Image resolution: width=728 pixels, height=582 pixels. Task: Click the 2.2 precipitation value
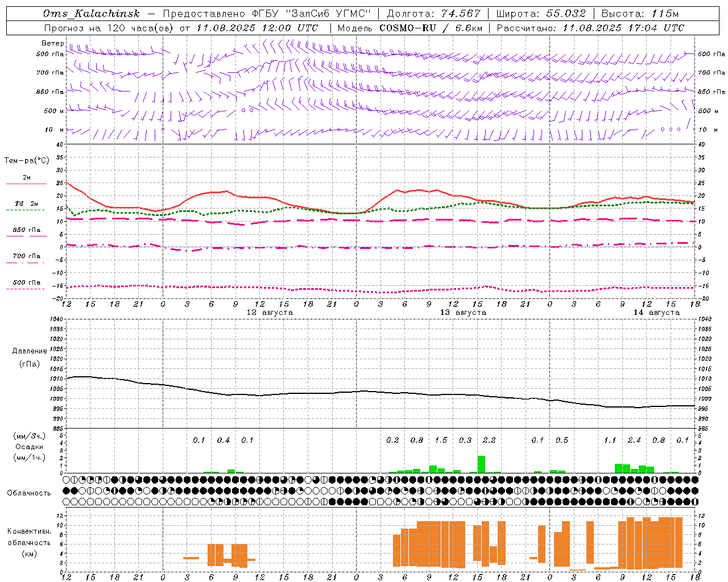click(x=489, y=440)
